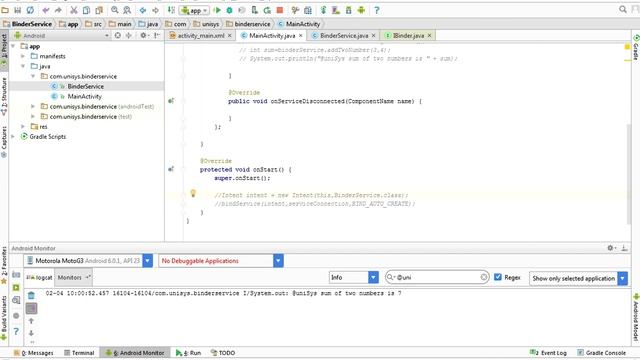Select BinderService class in project tree

click(x=87, y=86)
